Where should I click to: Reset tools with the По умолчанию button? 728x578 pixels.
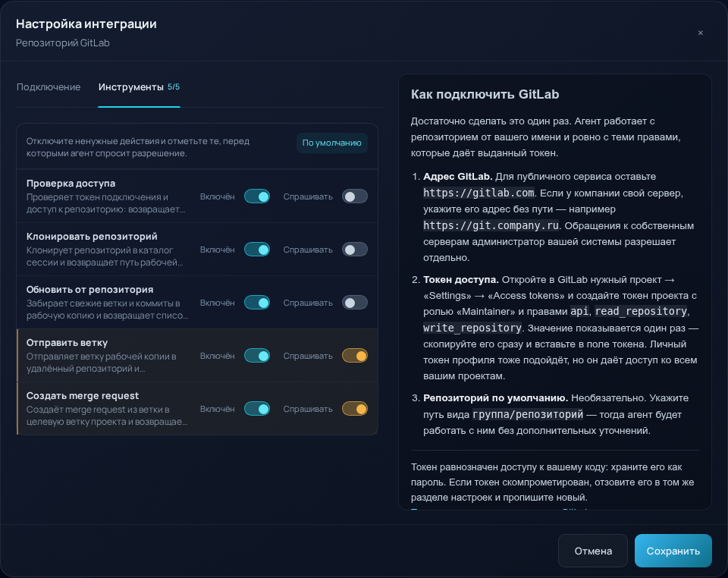(331, 143)
